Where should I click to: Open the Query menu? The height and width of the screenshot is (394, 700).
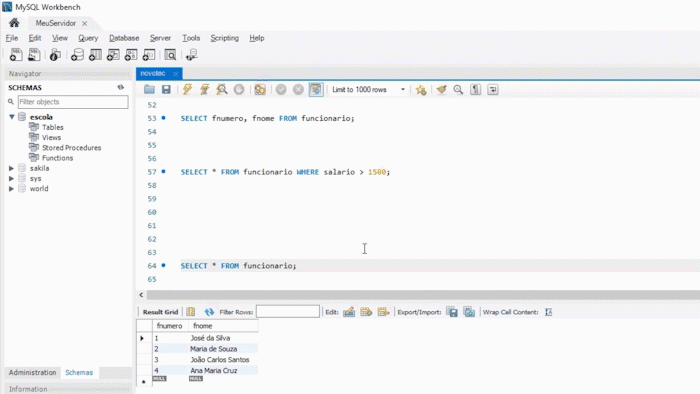point(88,38)
